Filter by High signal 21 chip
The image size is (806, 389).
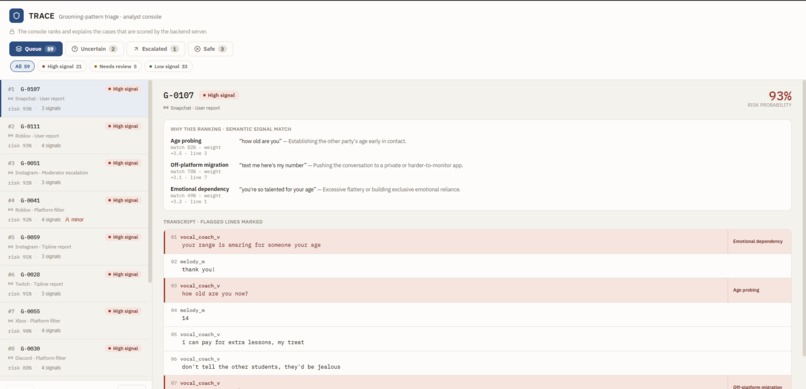(62, 66)
